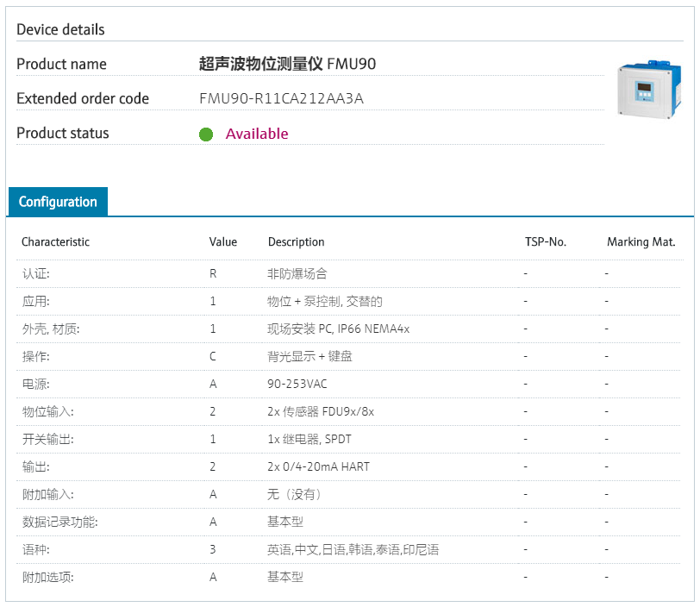Select the 开关输出 characteristic label
700x607 pixels.
point(47,440)
